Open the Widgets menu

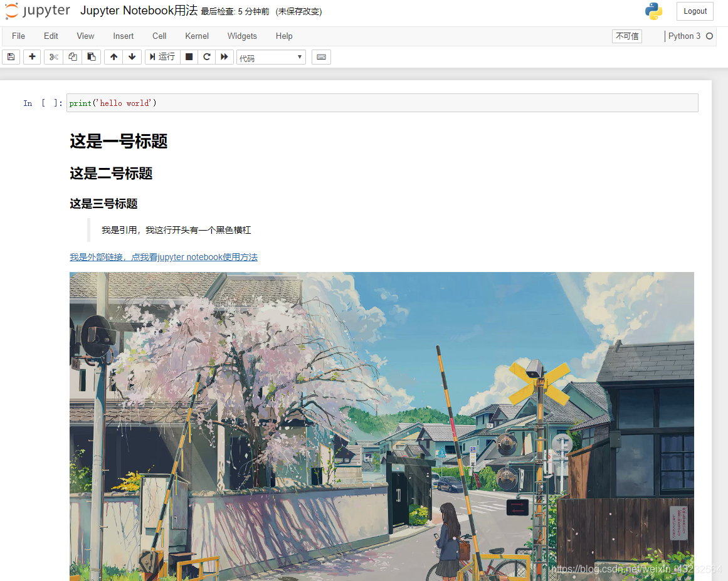pyautogui.click(x=242, y=36)
